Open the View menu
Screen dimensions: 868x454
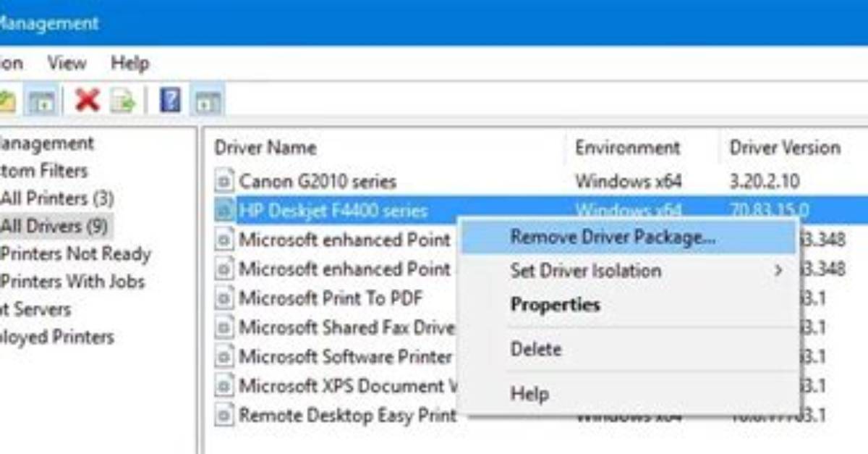coord(67,63)
